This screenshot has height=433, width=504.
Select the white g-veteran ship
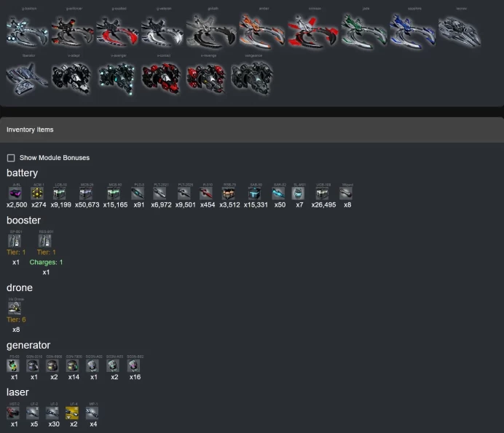point(162,31)
